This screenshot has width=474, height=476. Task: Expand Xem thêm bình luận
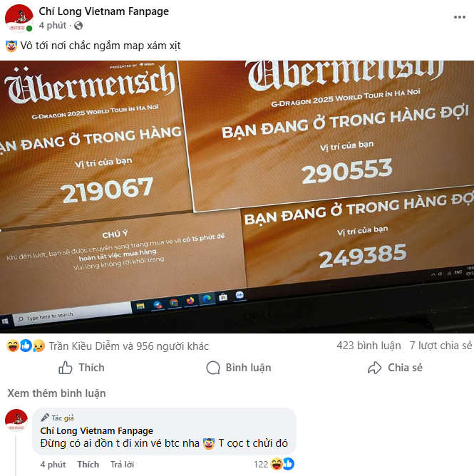56,393
